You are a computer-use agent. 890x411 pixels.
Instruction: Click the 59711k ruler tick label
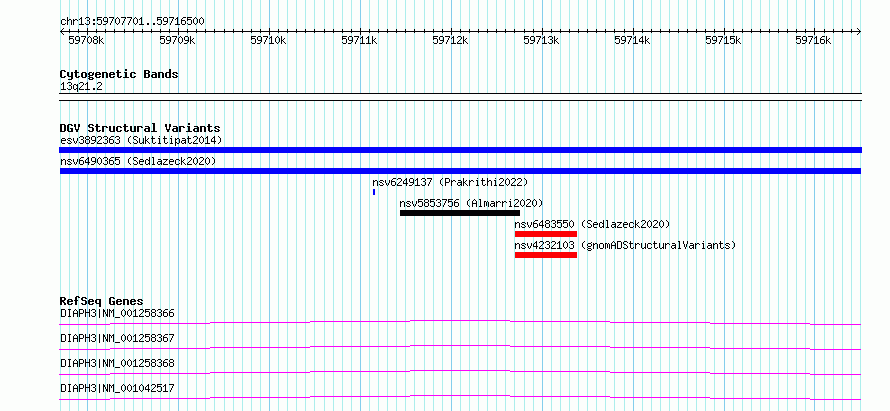pos(359,41)
